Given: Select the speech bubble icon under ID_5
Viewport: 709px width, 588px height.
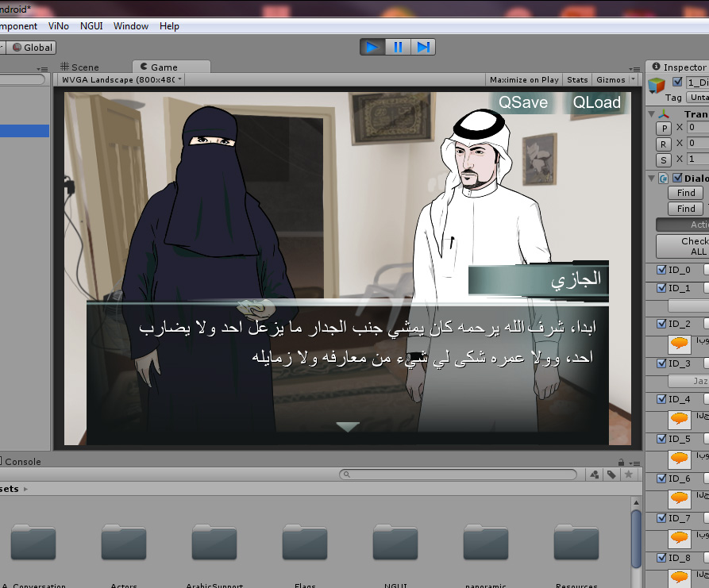Looking at the screenshot, I should (679, 459).
